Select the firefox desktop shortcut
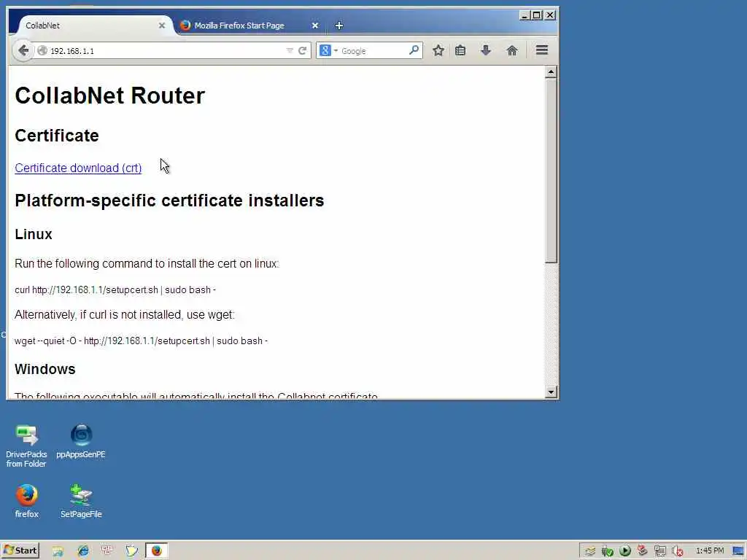Screen dimensions: 747x560 27,501
